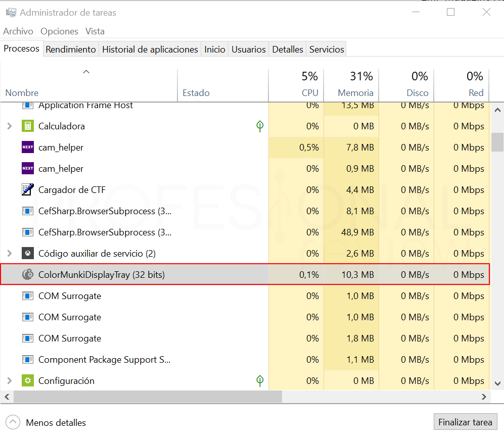Click the green leaf icon beside Calculadora

click(x=260, y=126)
